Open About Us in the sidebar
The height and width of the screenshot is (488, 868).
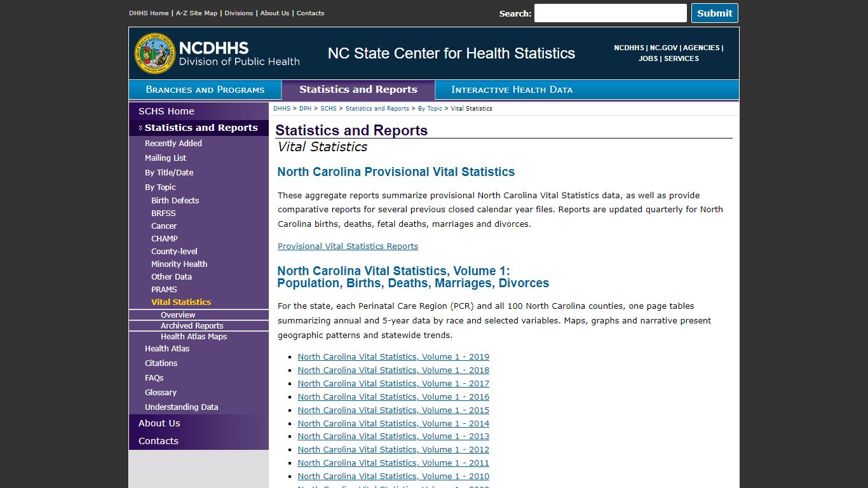[x=159, y=423]
